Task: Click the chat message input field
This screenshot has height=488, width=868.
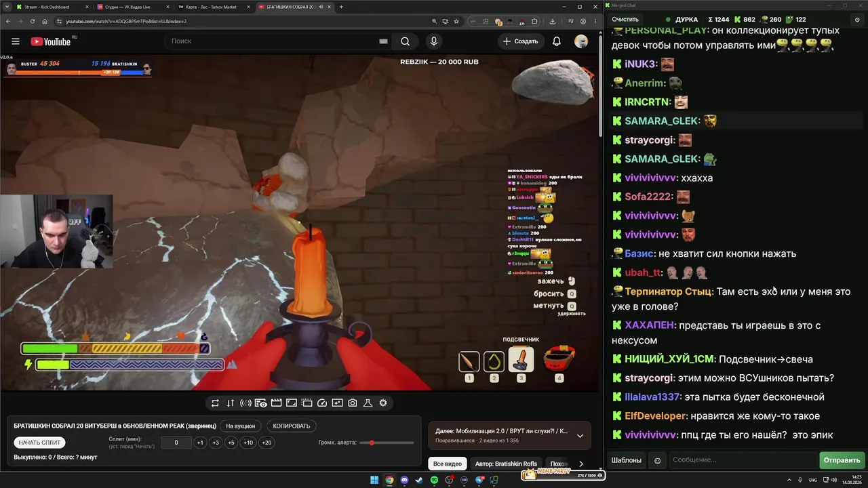Action: (x=743, y=460)
